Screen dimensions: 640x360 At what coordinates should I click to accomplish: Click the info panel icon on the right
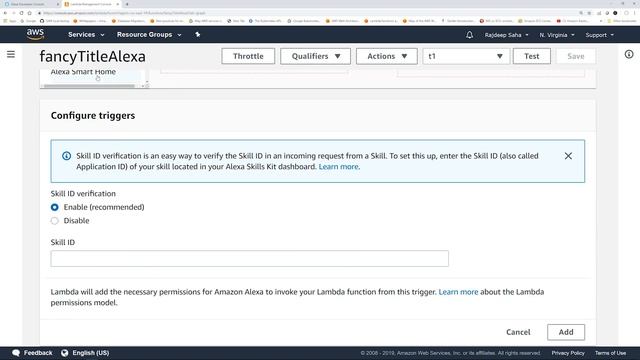(629, 54)
